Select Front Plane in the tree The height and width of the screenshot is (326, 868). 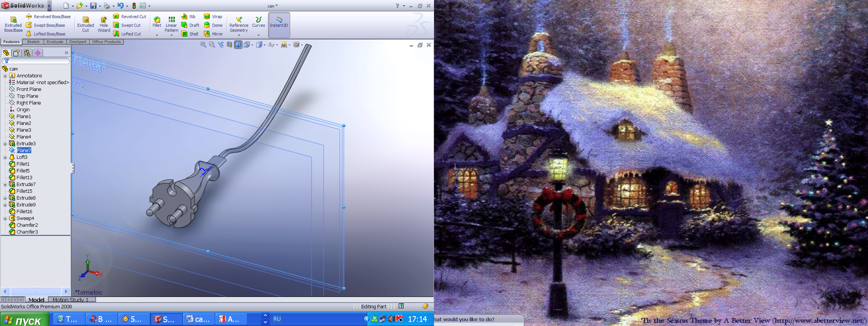[29, 89]
